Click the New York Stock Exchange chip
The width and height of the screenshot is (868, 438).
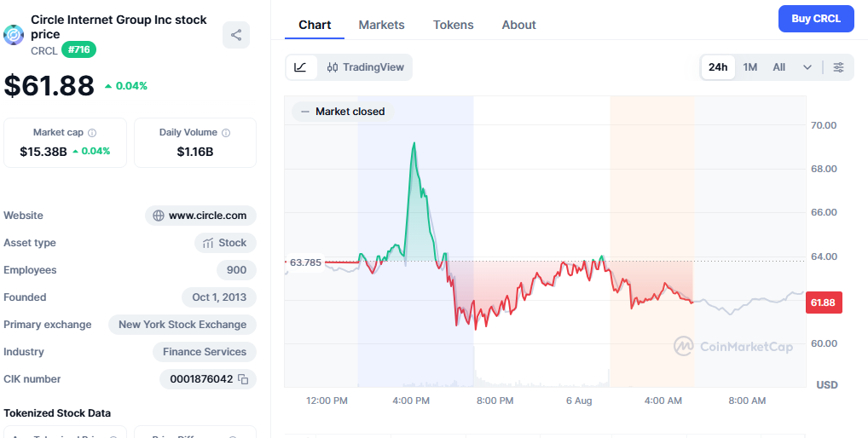(182, 325)
